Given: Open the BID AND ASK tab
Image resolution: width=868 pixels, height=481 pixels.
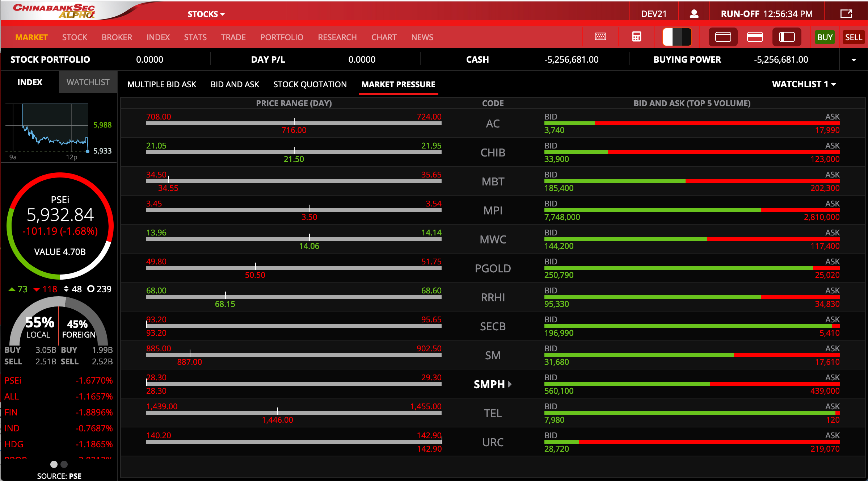Looking at the screenshot, I should [235, 84].
